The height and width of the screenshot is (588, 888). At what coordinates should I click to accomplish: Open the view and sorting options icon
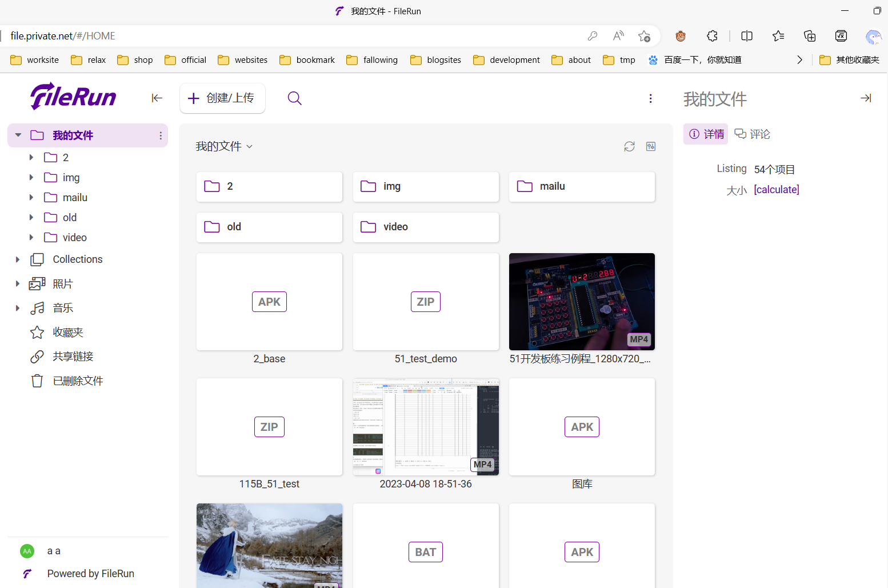point(650,146)
